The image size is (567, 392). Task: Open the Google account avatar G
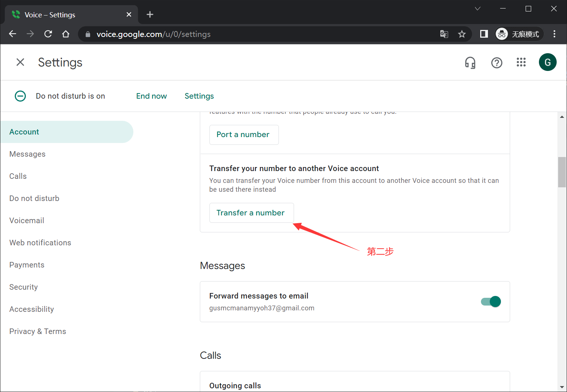click(547, 62)
